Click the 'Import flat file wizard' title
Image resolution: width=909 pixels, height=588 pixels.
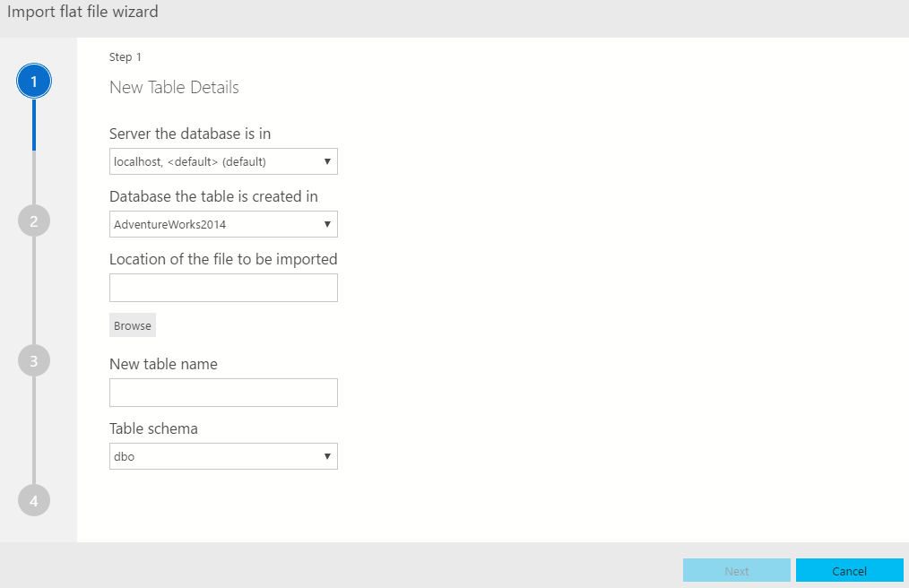point(83,13)
